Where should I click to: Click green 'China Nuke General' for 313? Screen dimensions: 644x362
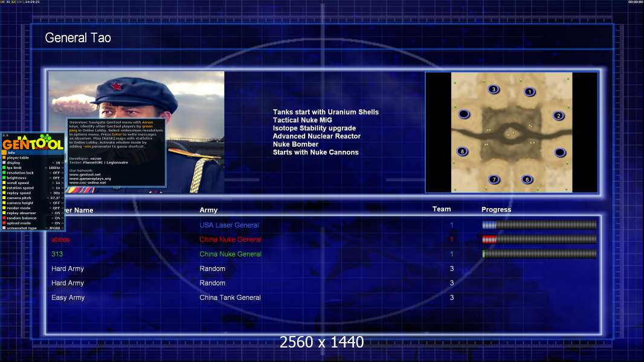[230, 254]
